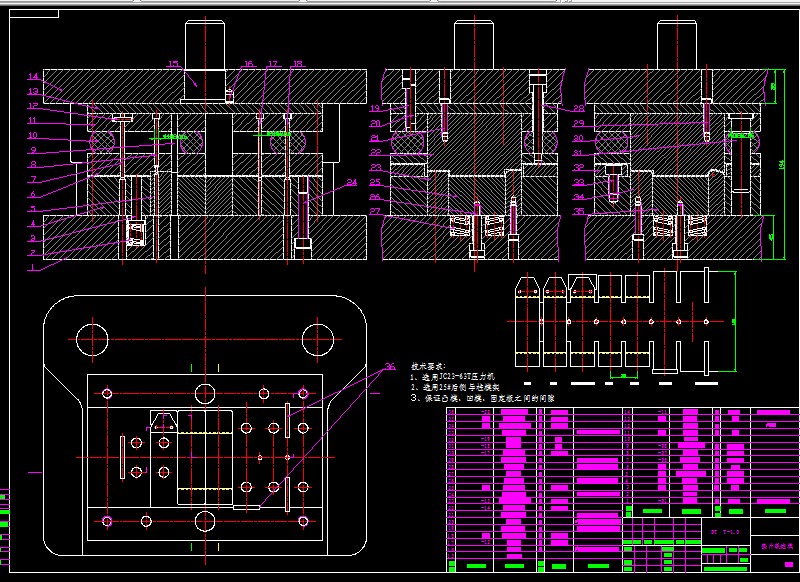Select the 技术要求 heading text
Screen dimensions: 800x582
click(428, 366)
